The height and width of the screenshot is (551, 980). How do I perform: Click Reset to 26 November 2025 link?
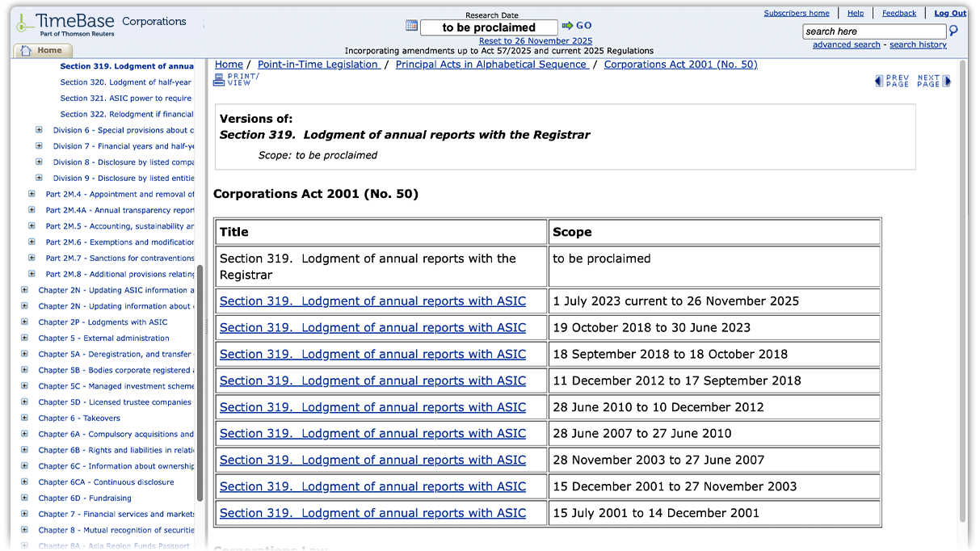point(536,40)
